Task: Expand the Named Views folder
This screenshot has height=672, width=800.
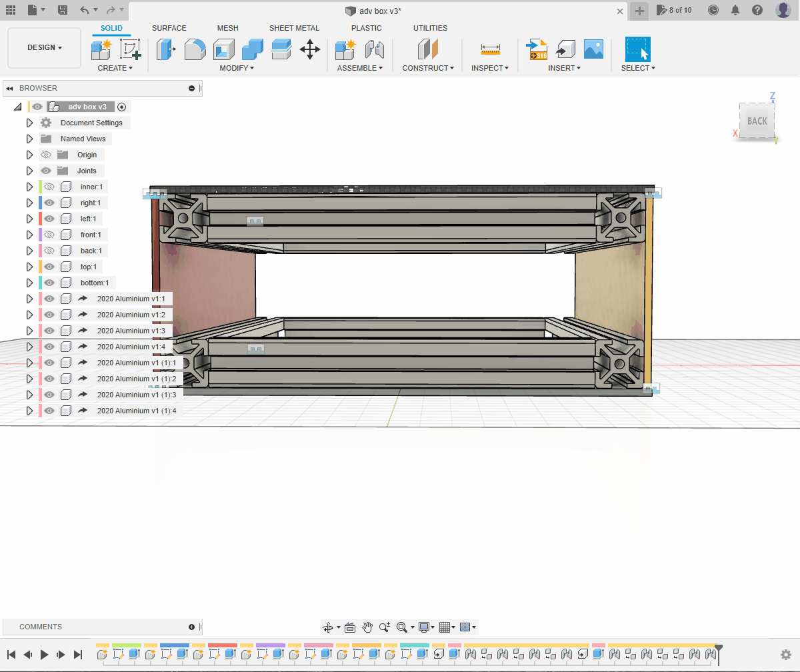Action: pos(29,139)
